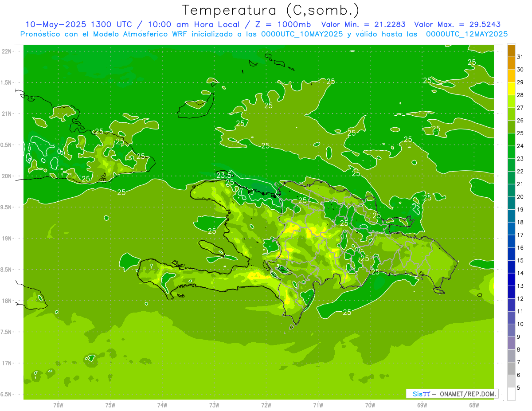This screenshot has width=532, height=411.
Task: Click the '20N' latitude label
Action: [x=7, y=176]
